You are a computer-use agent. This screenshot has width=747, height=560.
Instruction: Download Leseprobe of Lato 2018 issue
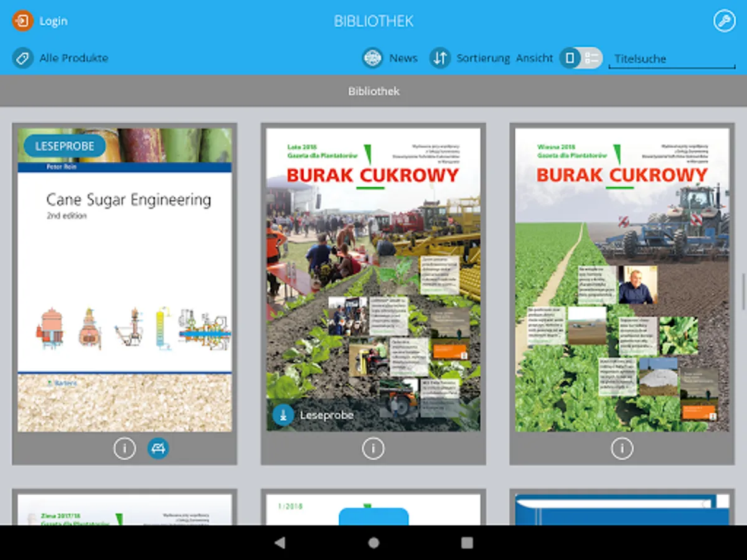[x=283, y=415]
